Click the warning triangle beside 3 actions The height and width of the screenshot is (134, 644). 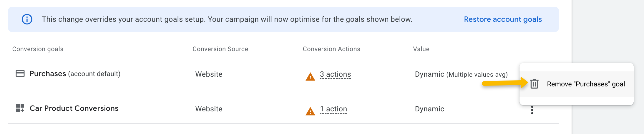point(310,77)
